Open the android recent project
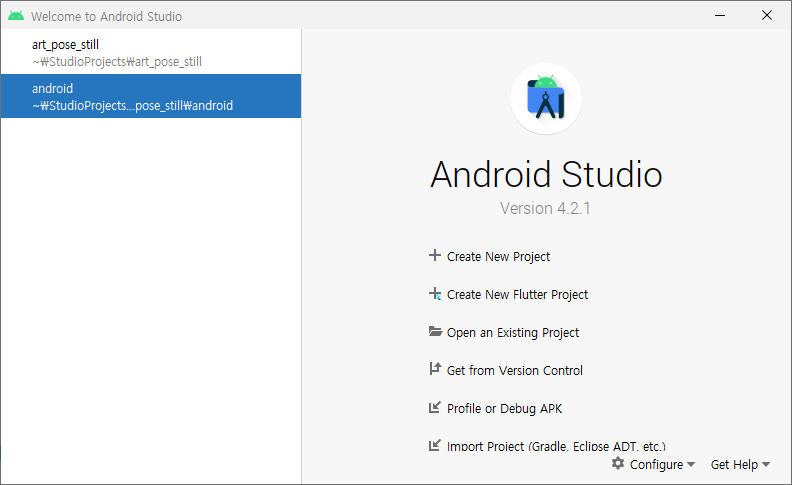 (151, 96)
